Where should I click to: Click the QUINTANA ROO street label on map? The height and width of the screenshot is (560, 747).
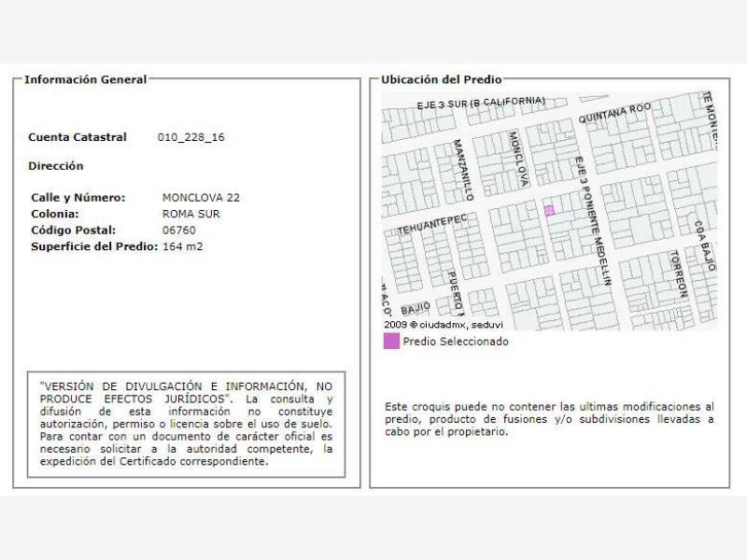point(614,112)
